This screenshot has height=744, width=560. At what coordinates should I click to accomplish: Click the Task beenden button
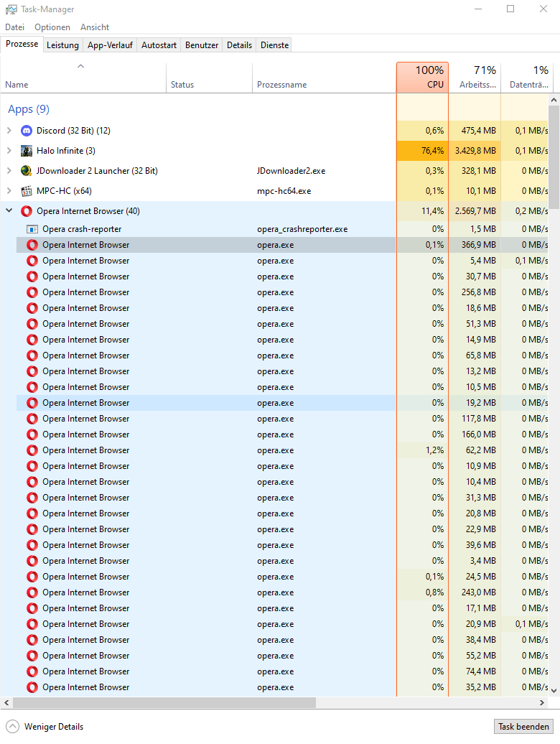coord(523,727)
